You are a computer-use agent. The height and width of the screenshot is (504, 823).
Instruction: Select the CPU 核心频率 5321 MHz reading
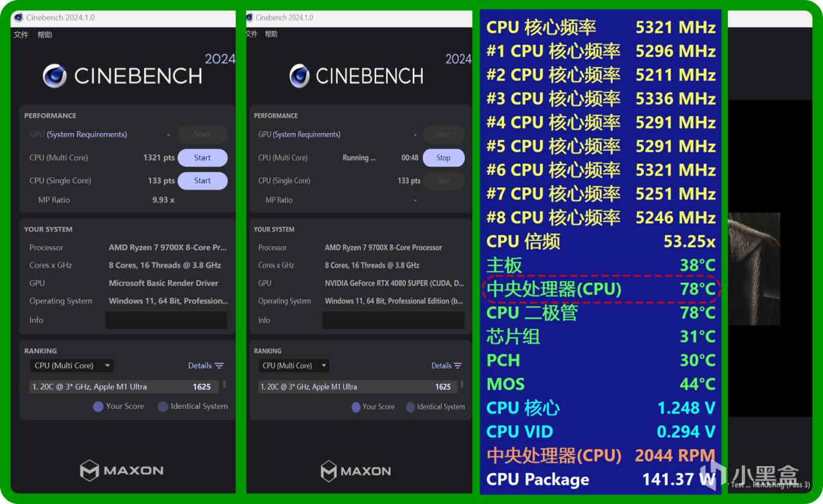tap(601, 27)
